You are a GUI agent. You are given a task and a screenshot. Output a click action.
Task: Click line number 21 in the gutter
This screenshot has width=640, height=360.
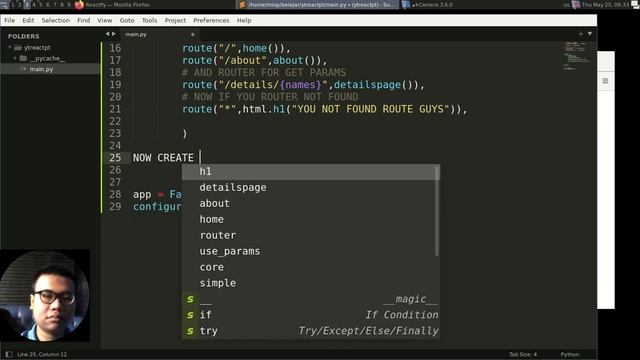(x=115, y=109)
